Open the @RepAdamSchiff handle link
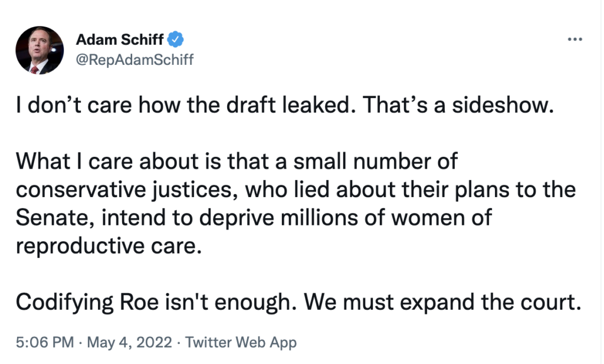The image size is (604, 364). 134,60
